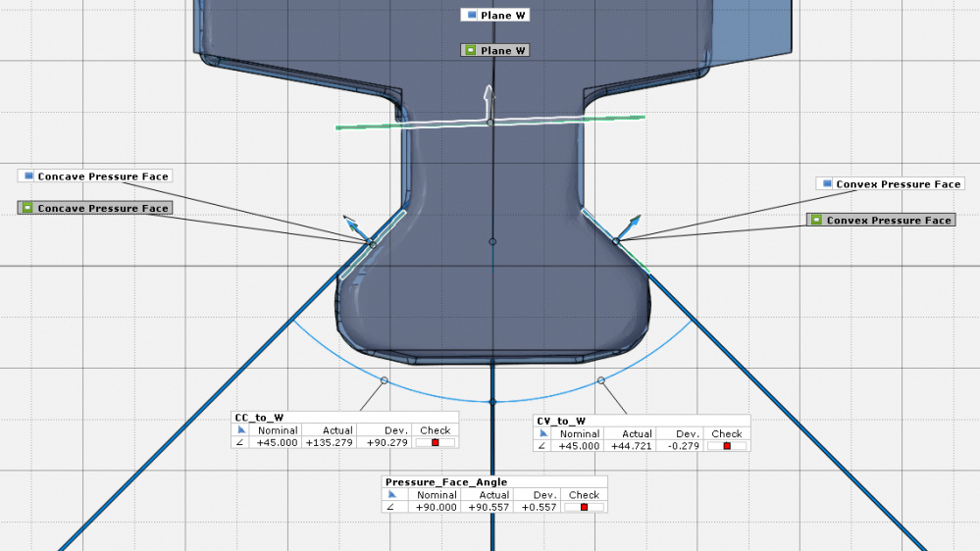Click blue icon on white Concave Pressure Face label
The height and width of the screenshot is (551, 980).
pos(28,176)
